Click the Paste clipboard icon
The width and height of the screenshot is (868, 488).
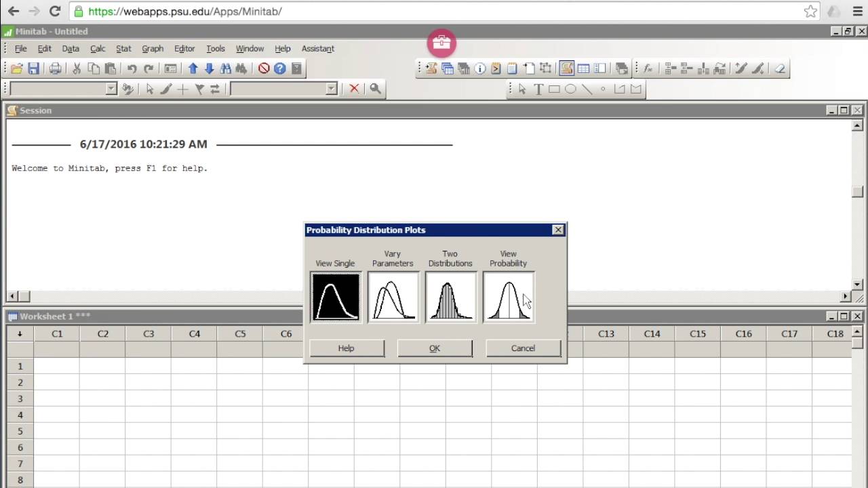tap(110, 68)
